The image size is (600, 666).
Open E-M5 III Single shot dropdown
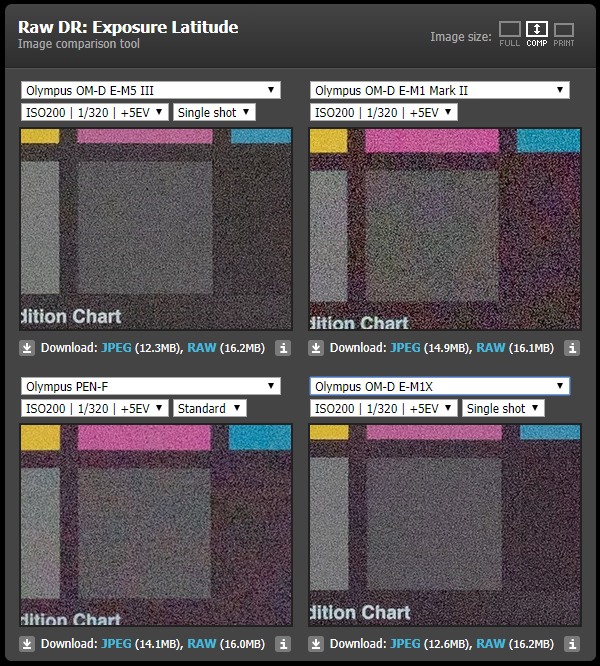click(x=214, y=112)
